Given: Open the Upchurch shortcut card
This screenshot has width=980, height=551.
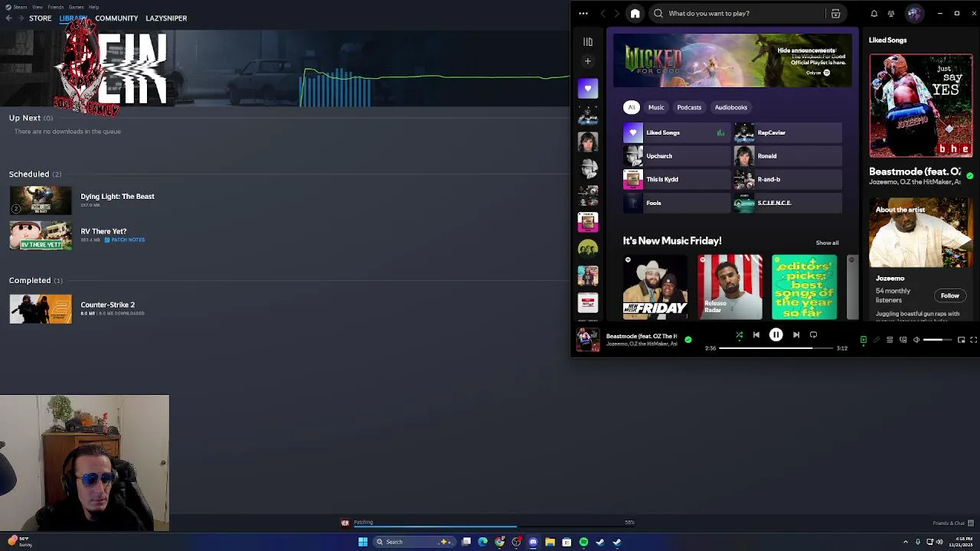Looking at the screenshot, I should tap(676, 156).
